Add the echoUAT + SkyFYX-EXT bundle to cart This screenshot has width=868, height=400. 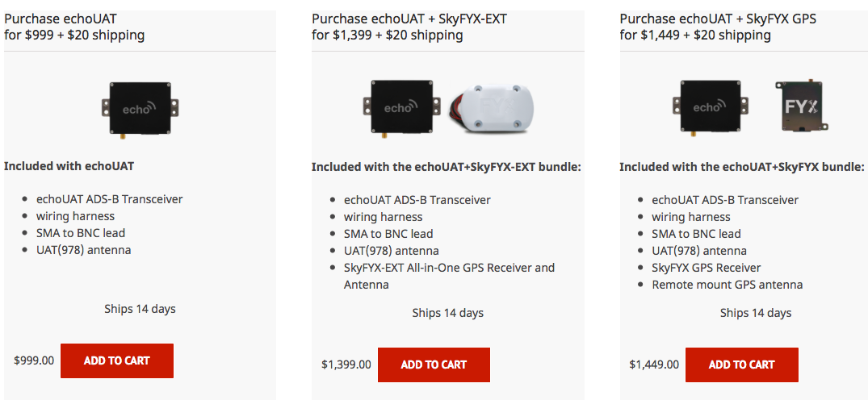tap(434, 365)
